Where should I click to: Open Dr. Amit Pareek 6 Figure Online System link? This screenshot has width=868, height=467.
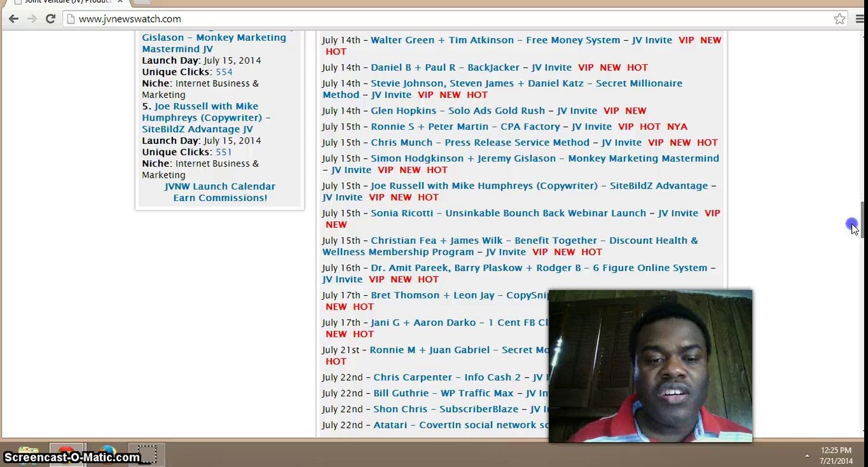539,268
